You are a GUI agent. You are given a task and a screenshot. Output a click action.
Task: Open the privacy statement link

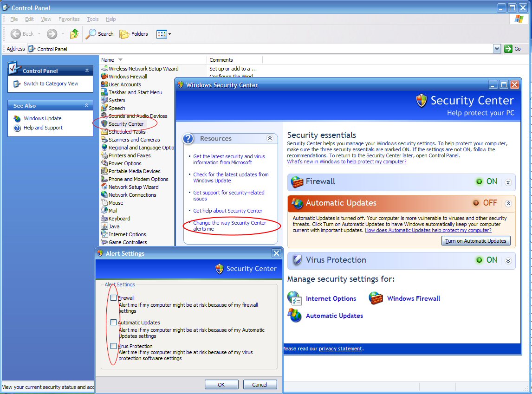[340, 349]
